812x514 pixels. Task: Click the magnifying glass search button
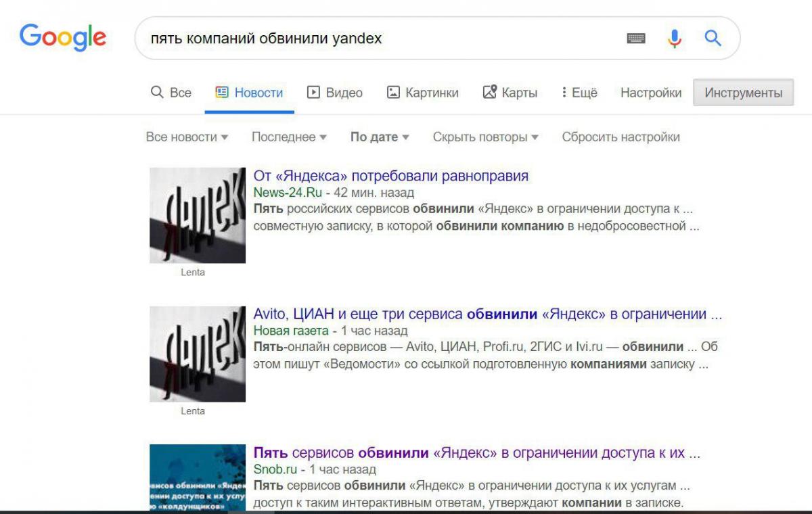(713, 39)
